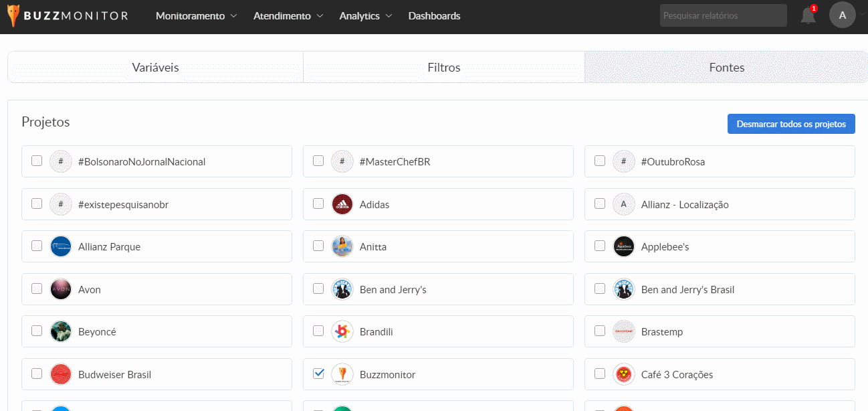Enable the #OutubroRosa checkbox
The image size is (868, 411).
pos(600,161)
